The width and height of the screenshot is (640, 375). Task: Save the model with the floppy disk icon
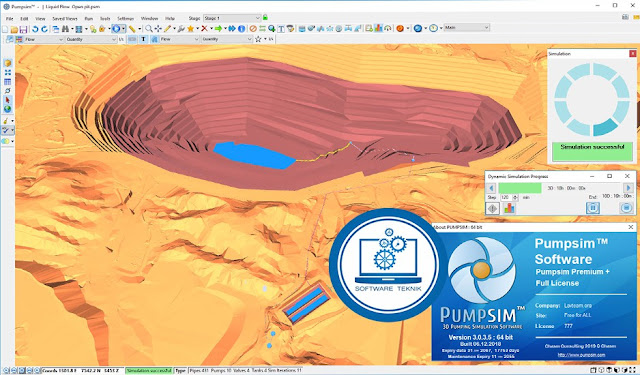(23, 29)
